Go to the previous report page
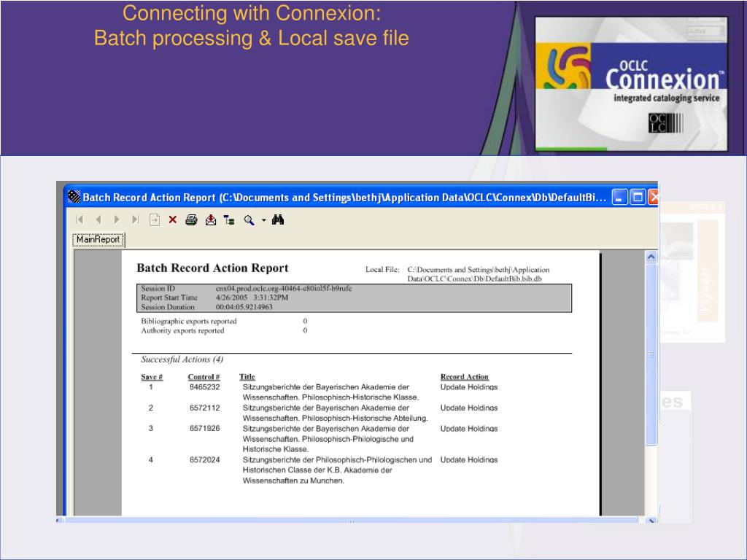747x560 pixels. [x=98, y=219]
